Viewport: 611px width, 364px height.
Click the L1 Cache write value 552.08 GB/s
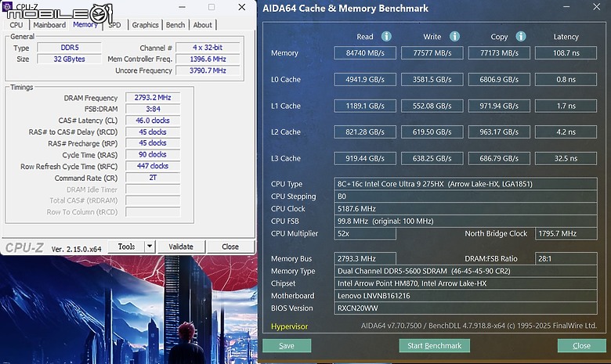coord(432,106)
